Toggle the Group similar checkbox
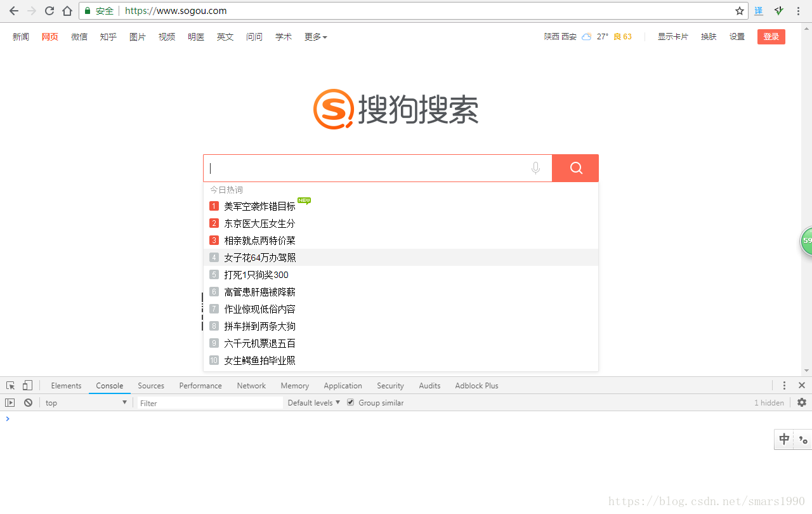Screen dimensions: 812x514 click(x=350, y=402)
